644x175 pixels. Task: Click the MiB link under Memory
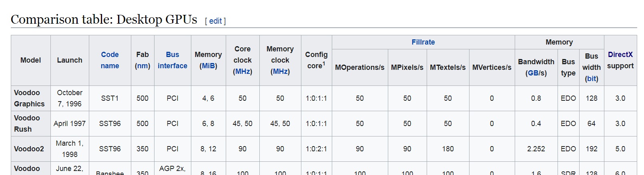[x=208, y=66]
